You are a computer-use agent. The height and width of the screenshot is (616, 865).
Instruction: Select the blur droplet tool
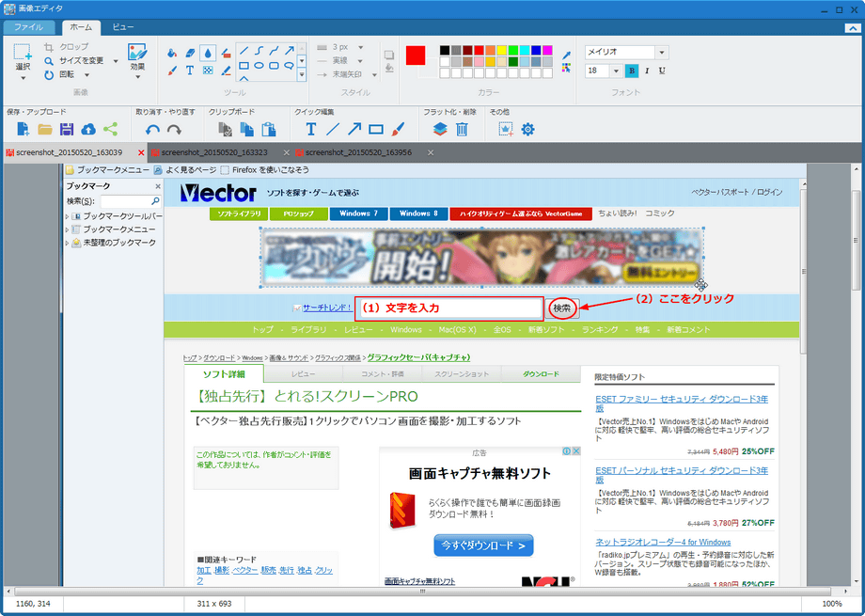click(x=208, y=53)
